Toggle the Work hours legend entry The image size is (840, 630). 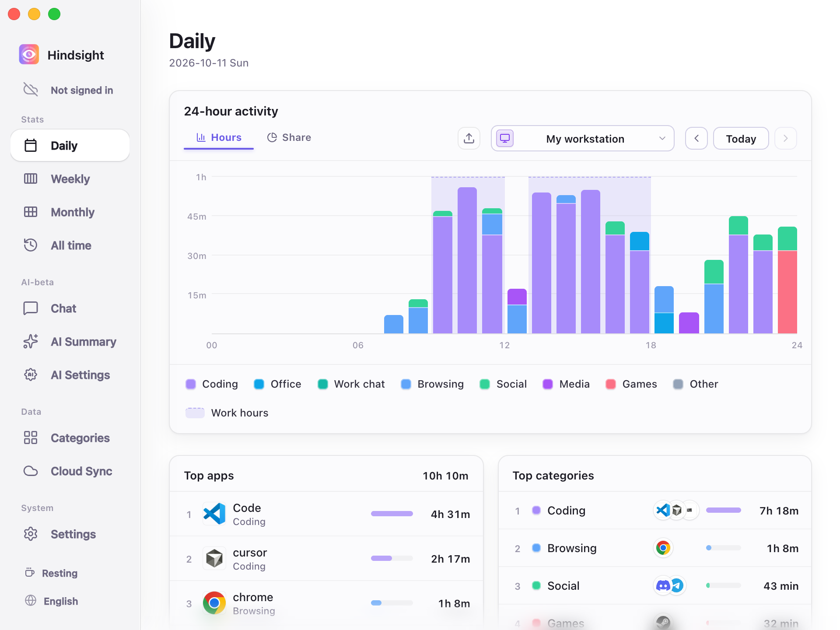coord(227,413)
